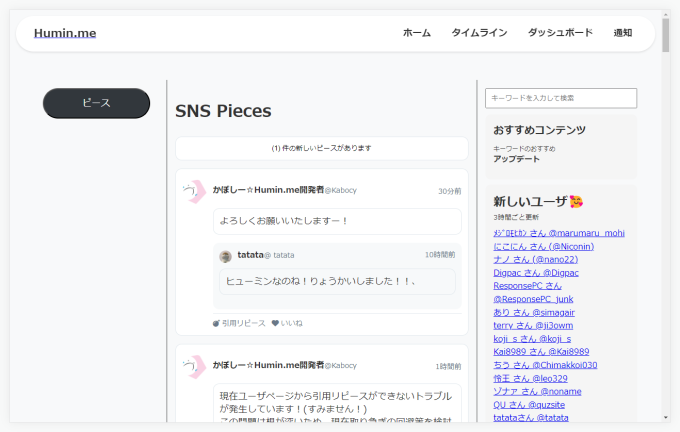Screen dimensions: 680x432
Task: Open author name かぼしー on 1時間前 post
Action: [x=268, y=365]
